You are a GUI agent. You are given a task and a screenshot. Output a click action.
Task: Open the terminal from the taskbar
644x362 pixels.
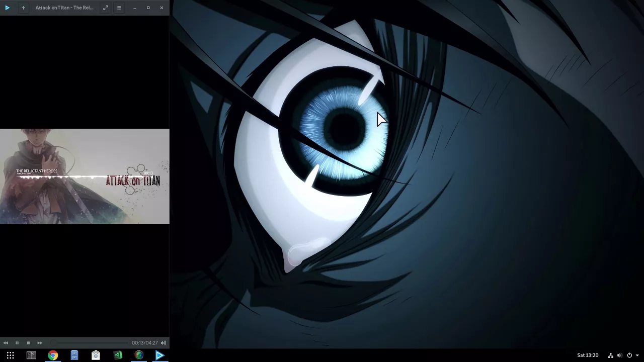point(31,355)
